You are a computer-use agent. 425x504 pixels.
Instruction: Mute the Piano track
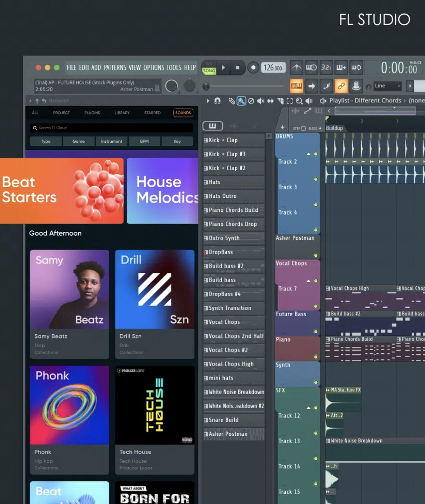pos(316,357)
